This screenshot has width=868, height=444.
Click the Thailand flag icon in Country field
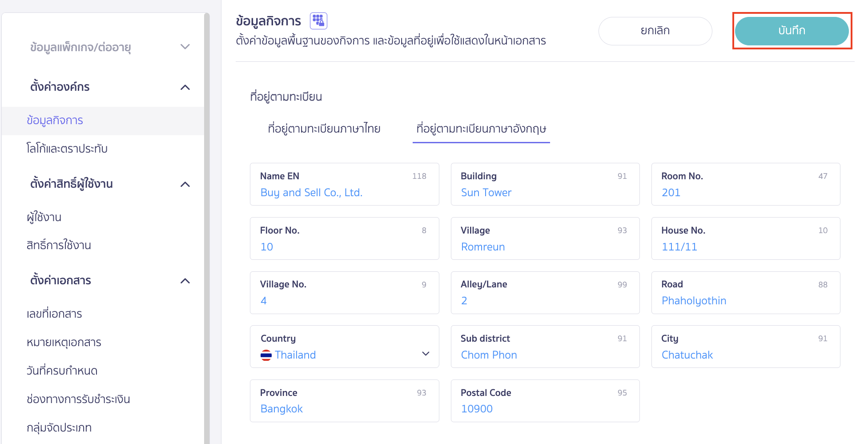266,355
